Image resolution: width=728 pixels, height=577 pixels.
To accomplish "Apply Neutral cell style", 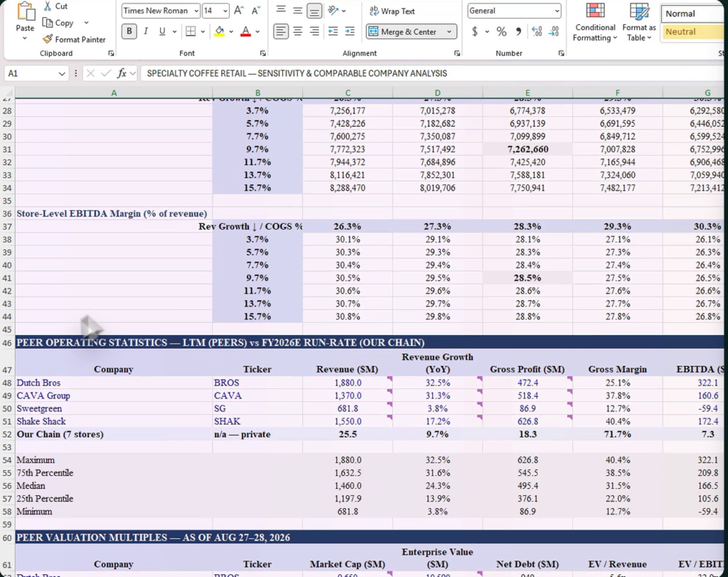I will tap(693, 31).
